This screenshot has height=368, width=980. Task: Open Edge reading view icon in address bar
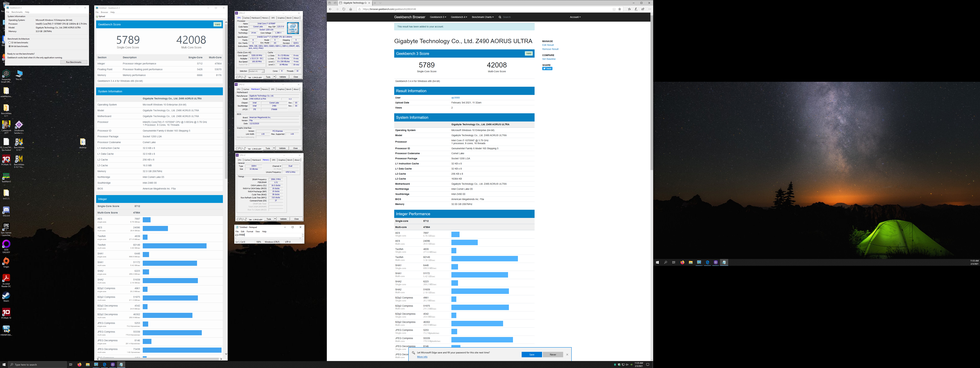[614, 9]
